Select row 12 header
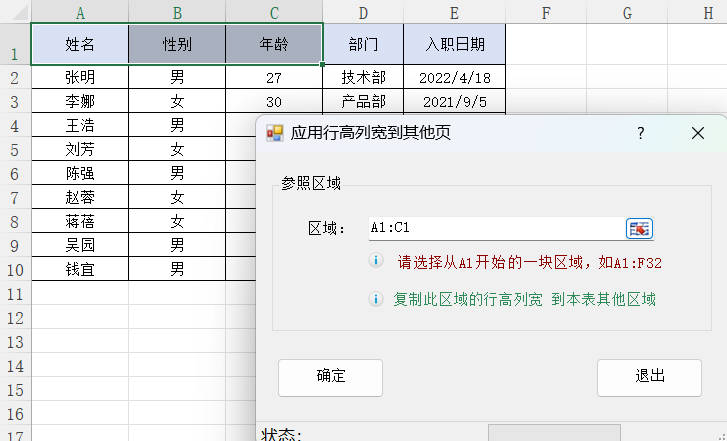This screenshot has width=727, height=441. point(15,318)
